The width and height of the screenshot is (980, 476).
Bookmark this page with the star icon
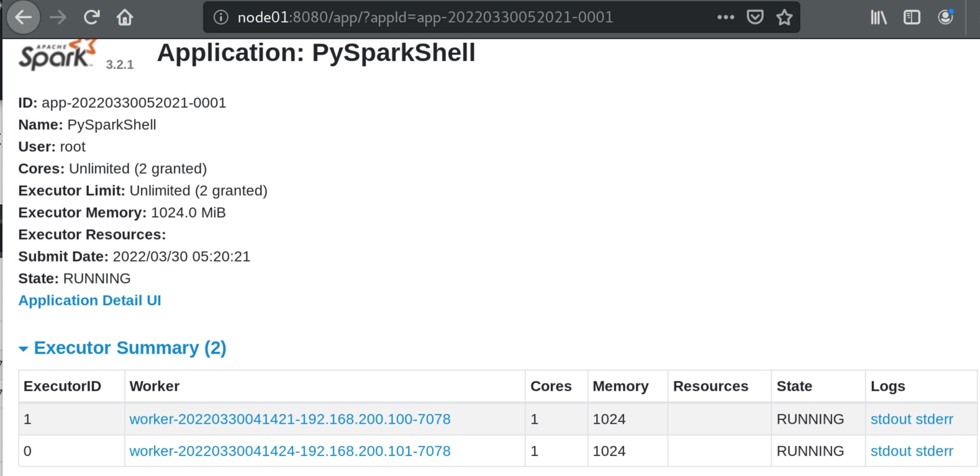tap(784, 17)
